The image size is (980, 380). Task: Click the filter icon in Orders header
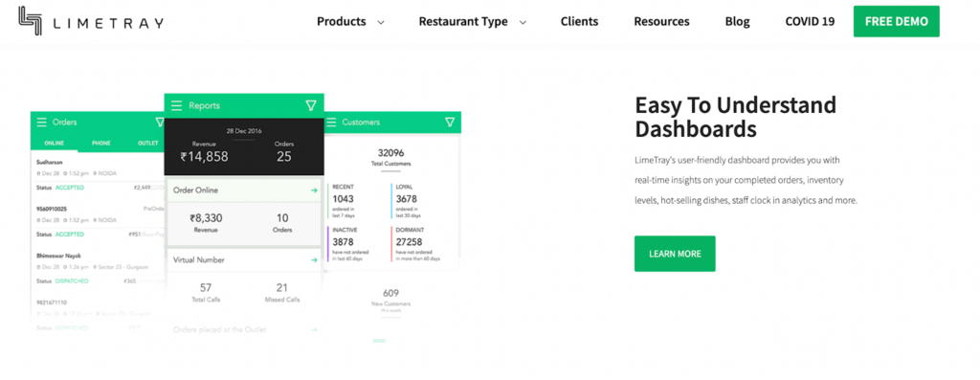pos(160,123)
